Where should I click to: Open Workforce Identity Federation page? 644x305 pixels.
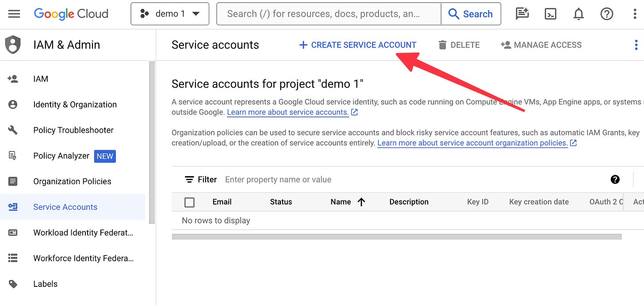[x=73, y=258]
